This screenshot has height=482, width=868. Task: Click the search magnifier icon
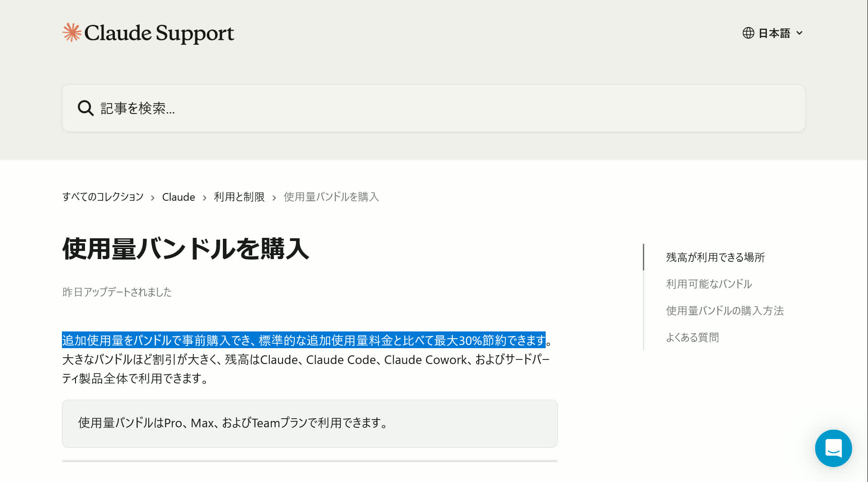85,108
